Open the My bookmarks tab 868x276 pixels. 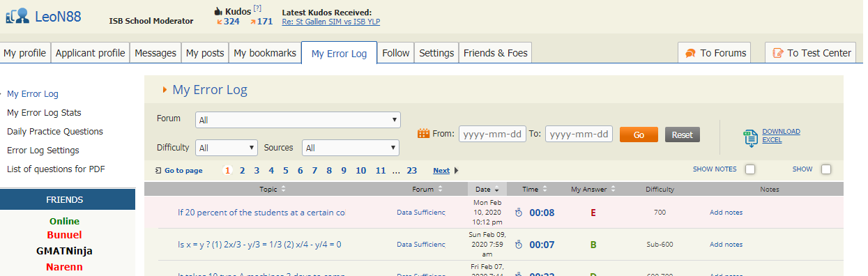click(x=265, y=53)
